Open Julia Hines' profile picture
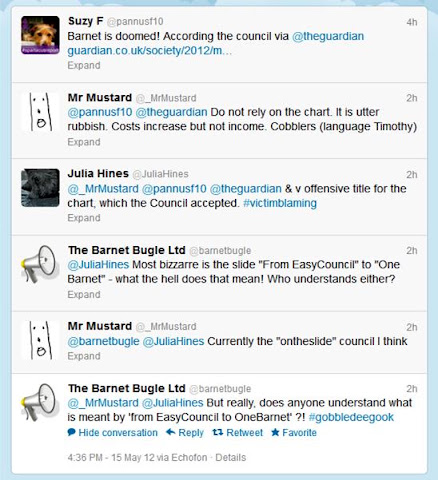Screen dimensions: 438x480 (40, 188)
